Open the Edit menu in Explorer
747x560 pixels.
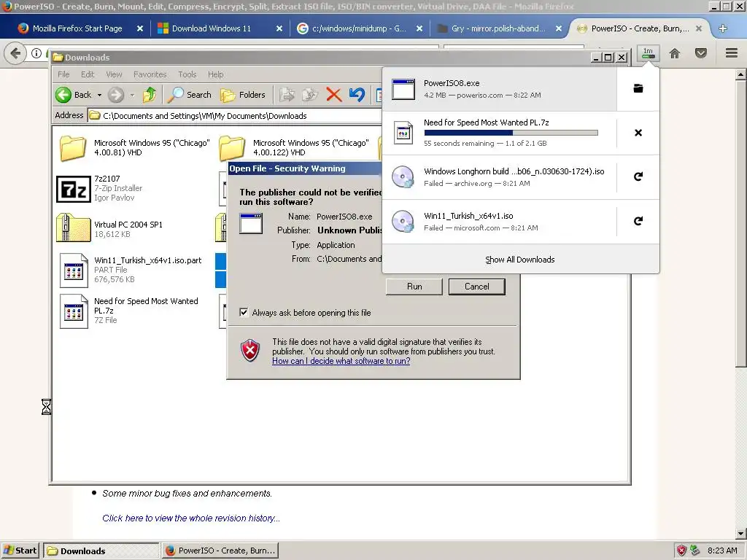tap(88, 74)
